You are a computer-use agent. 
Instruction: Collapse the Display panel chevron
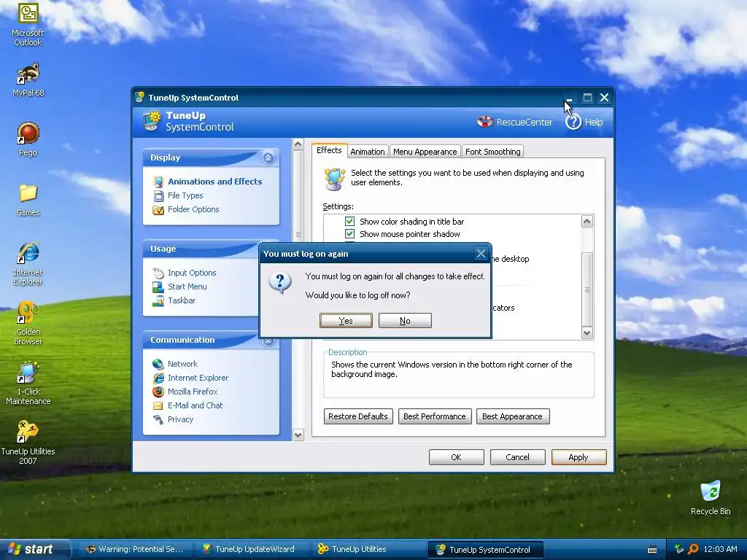tap(268, 157)
